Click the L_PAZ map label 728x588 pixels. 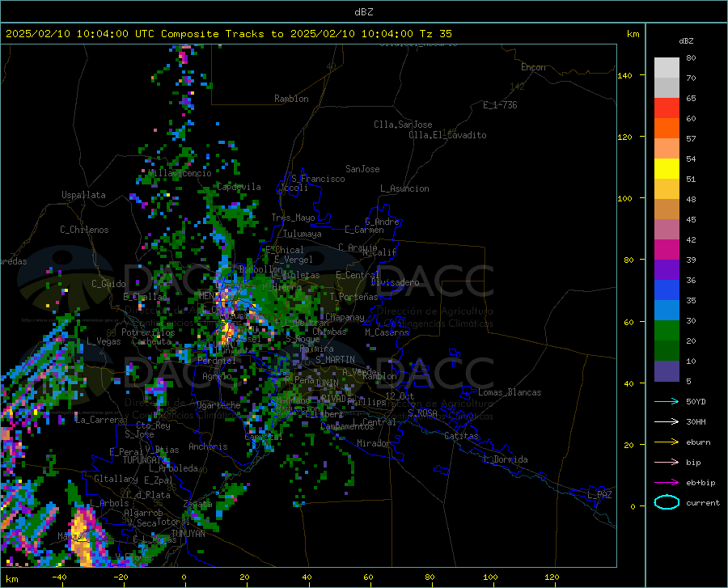[x=599, y=495]
